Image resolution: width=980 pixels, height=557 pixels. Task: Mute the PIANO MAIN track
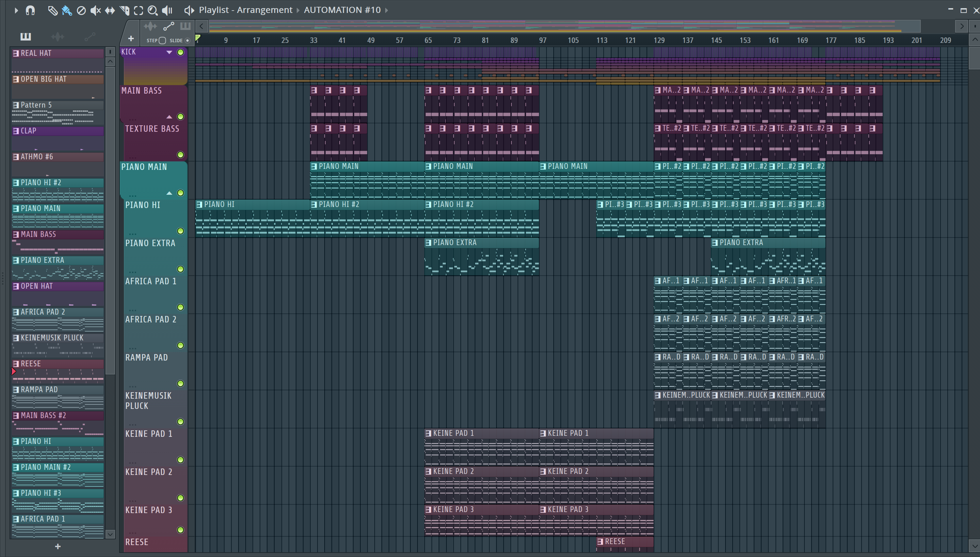pos(180,193)
